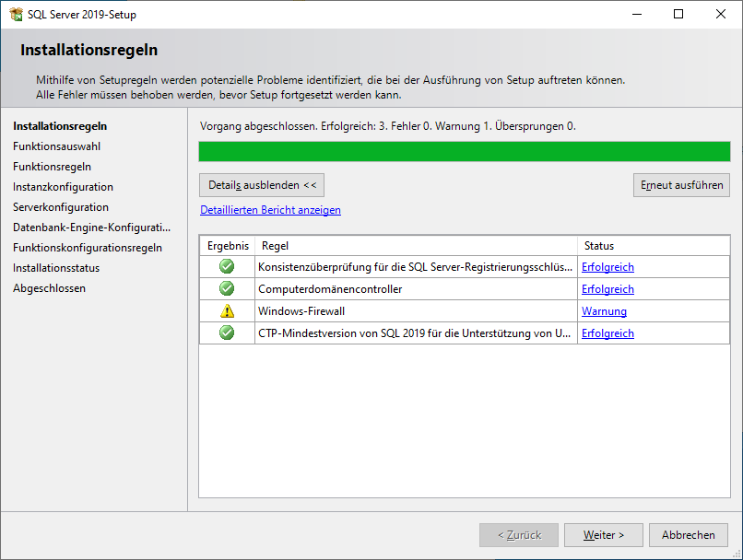Select Instanzkonfiguration step in the sidebar
Viewport: 743px width, 560px height.
coord(63,187)
